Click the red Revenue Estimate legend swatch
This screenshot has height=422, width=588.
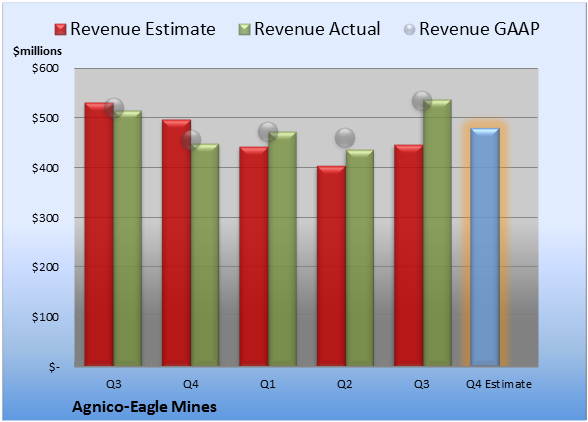coord(60,29)
